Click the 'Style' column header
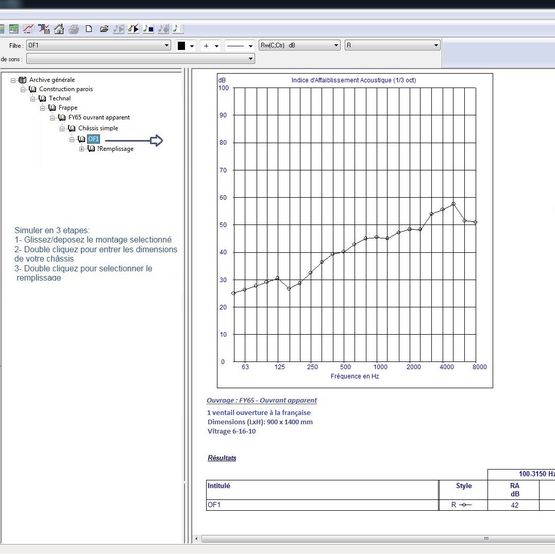The width and height of the screenshot is (555, 554). pos(463,490)
